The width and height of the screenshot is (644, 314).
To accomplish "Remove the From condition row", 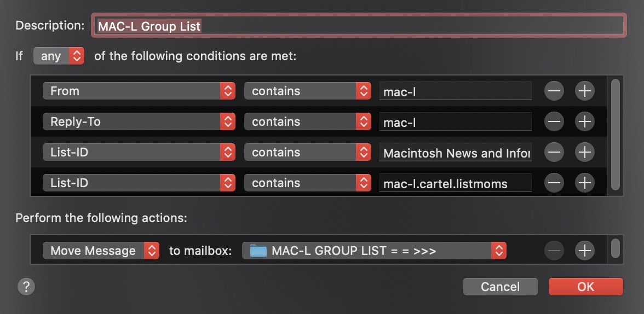I will point(554,91).
